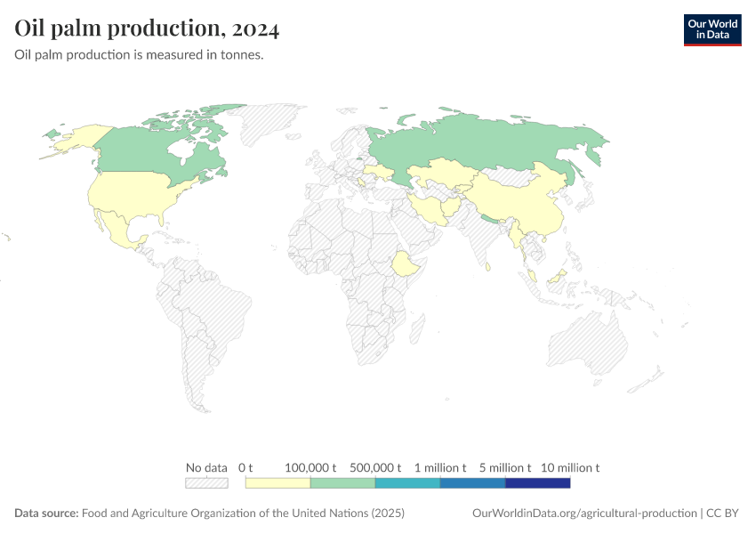Screen dimensions: 756x534
Task: Click the pale yellow 0 t legend swatch
Action: click(277, 483)
